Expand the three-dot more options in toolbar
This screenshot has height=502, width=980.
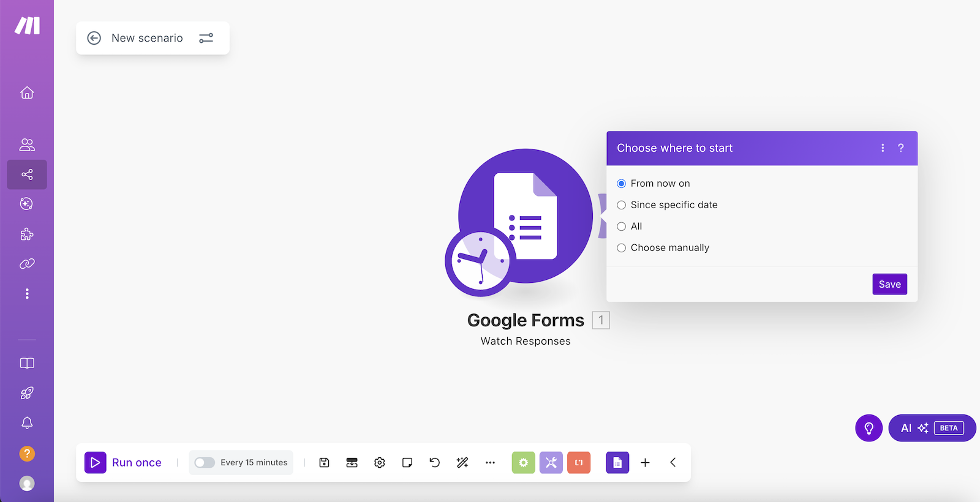[490, 463]
